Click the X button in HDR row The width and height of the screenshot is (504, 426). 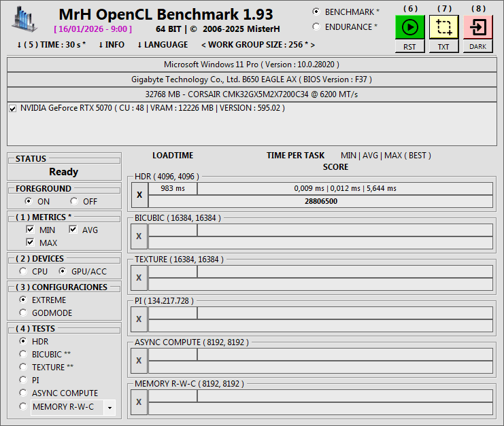[x=139, y=195]
